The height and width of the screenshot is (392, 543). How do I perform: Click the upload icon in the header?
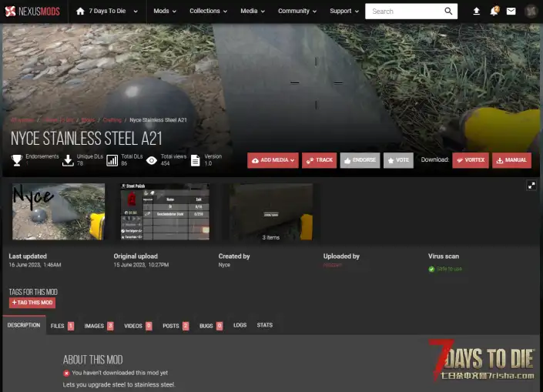click(x=477, y=12)
